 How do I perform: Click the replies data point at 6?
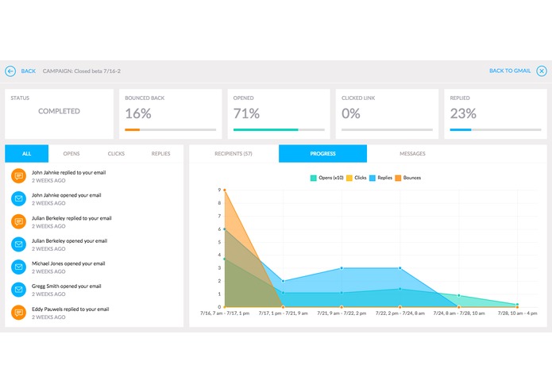coord(225,229)
